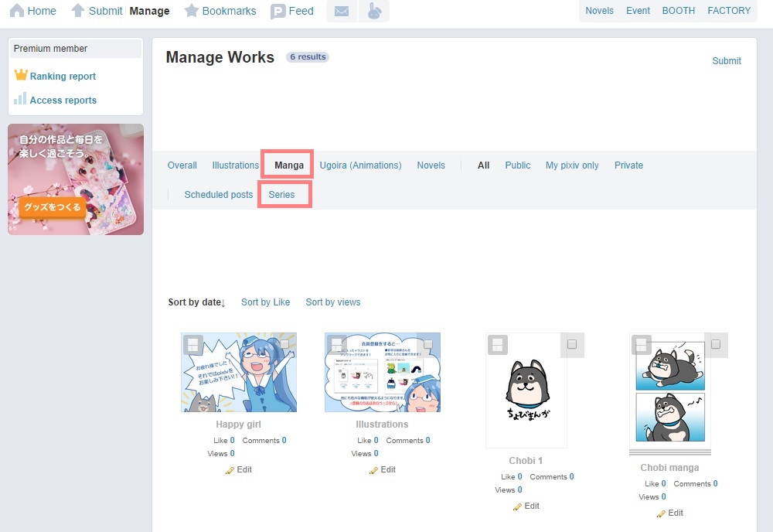
Task: Sort works by Like
Action: 265,302
